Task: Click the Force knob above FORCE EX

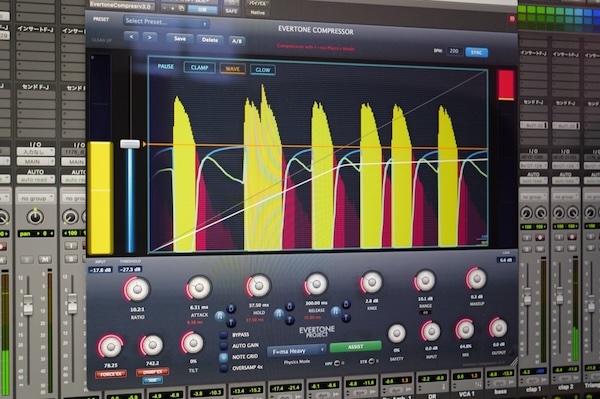Action: click(x=110, y=346)
